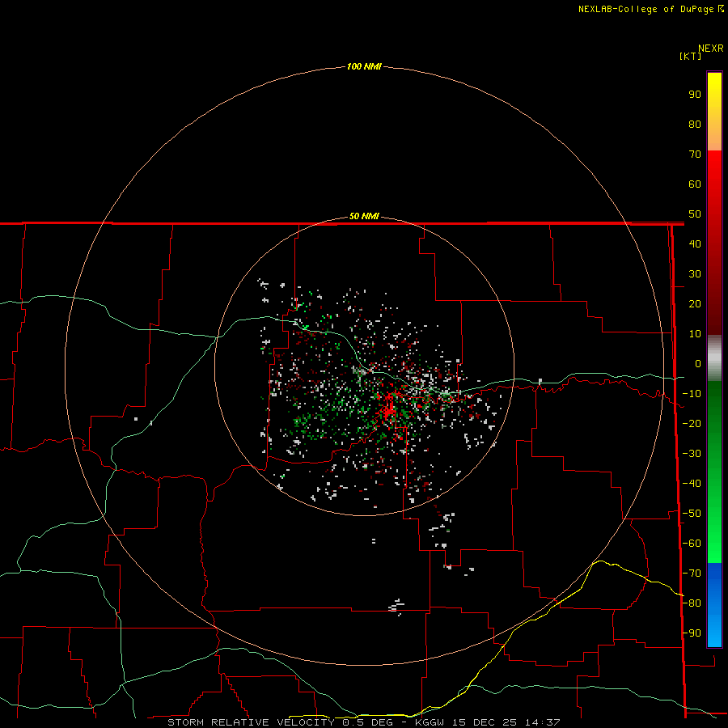Click the -10 scale value
728x728 pixels.
pyautogui.click(x=692, y=394)
